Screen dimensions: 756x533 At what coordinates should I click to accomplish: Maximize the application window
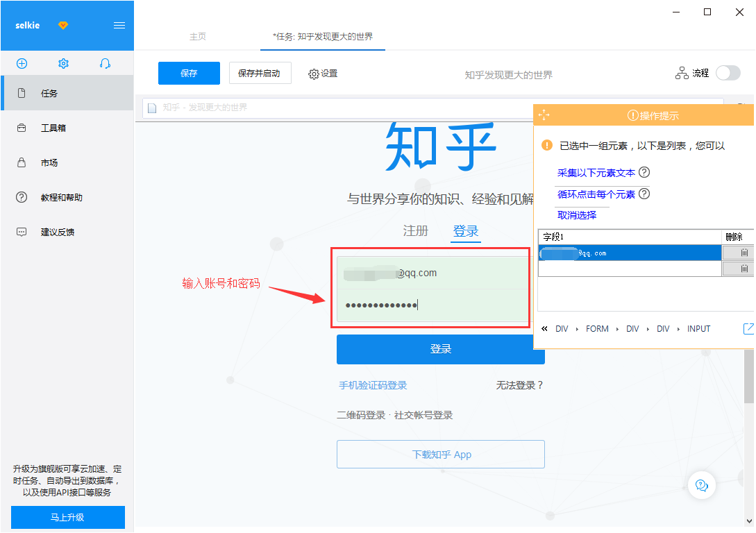tap(707, 12)
